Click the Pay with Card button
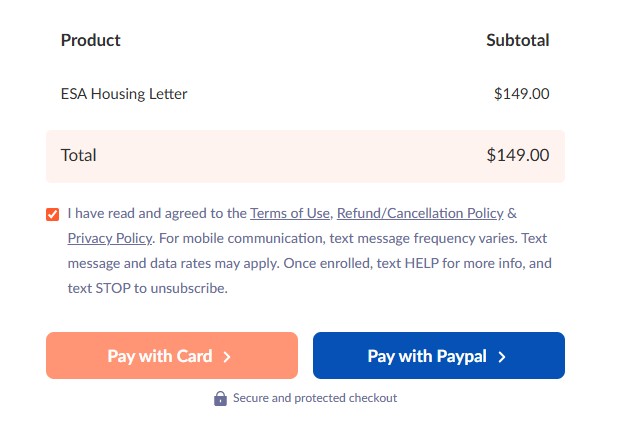 [171, 356]
